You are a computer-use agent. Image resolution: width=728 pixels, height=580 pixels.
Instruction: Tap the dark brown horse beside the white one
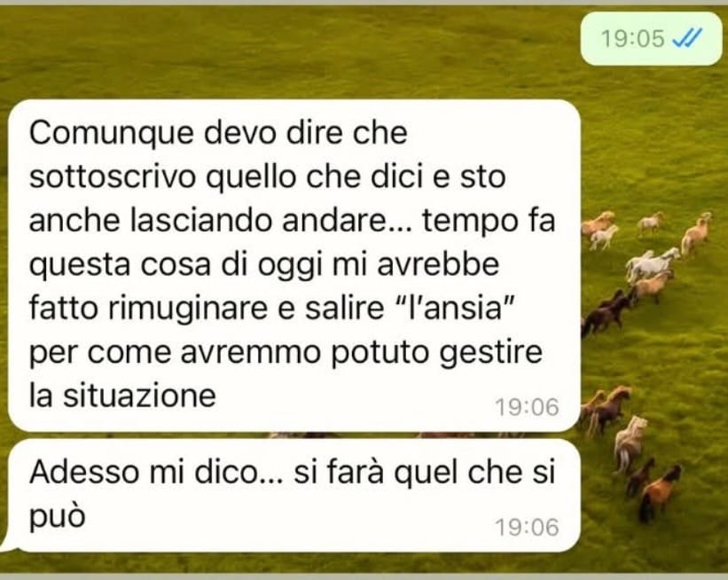pyautogui.click(x=606, y=312)
